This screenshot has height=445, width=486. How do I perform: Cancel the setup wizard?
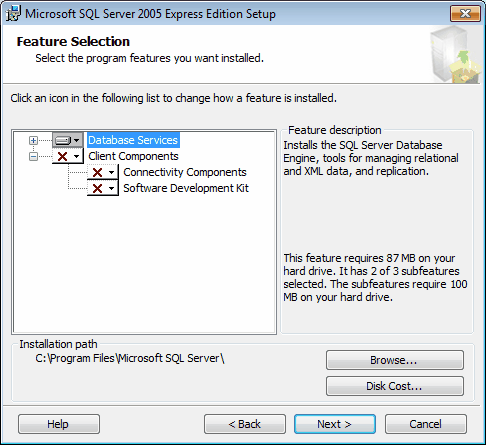coord(426,424)
